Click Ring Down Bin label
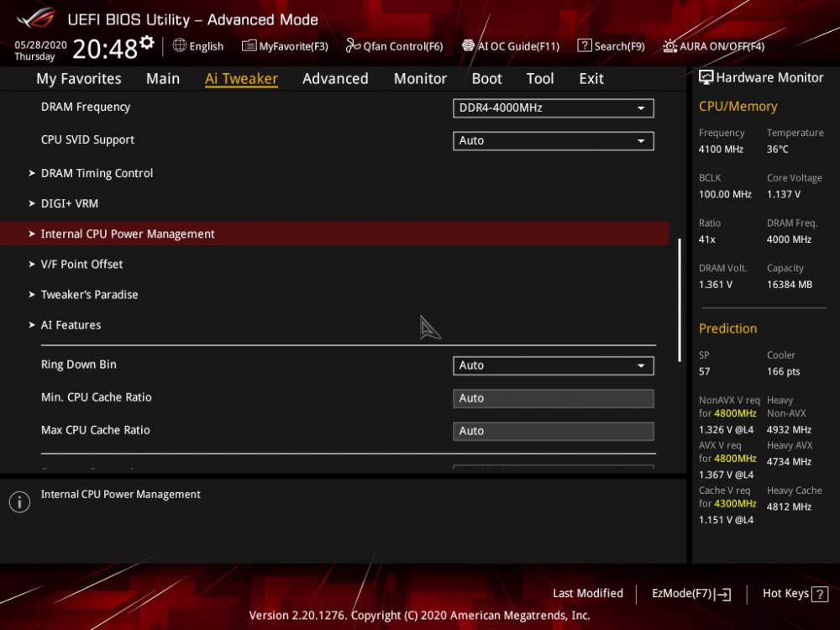 tap(79, 365)
